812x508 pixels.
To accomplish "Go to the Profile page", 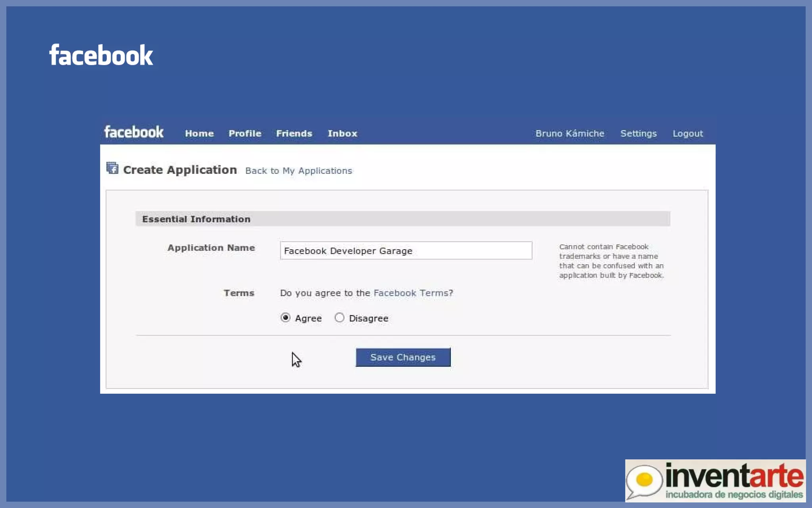I will (x=245, y=134).
